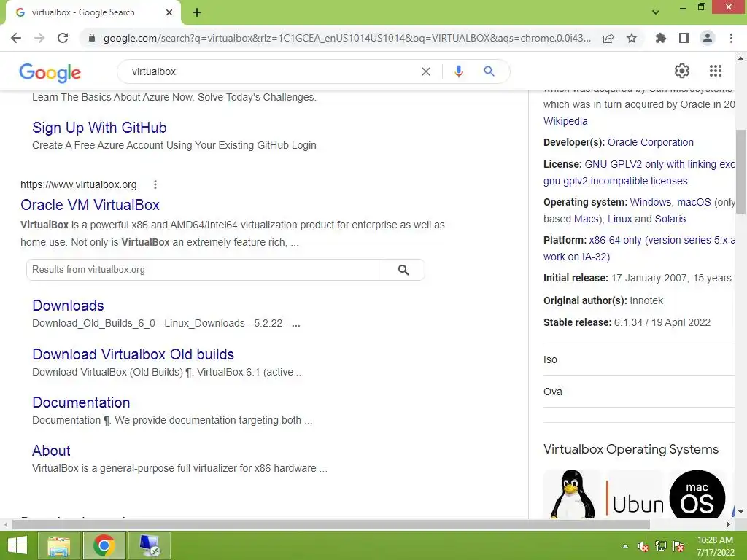Image resolution: width=747 pixels, height=560 pixels.
Task: Start voice search with microphone icon
Action: [x=459, y=71]
